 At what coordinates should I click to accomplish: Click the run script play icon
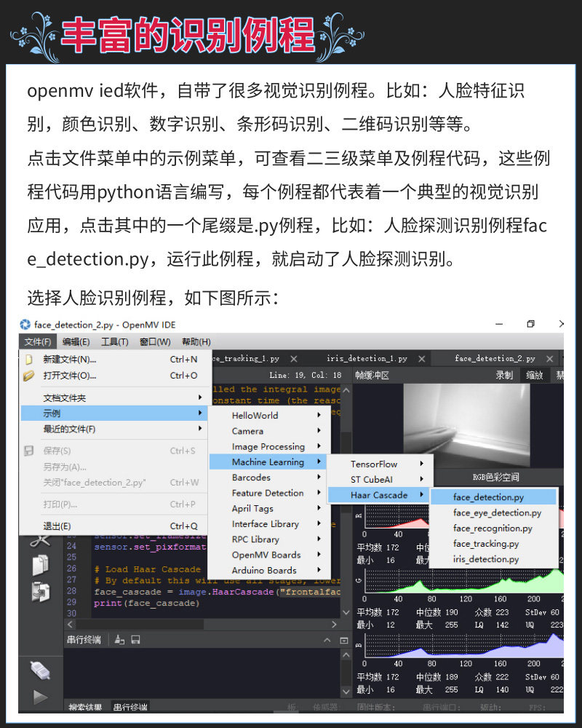click(x=41, y=697)
